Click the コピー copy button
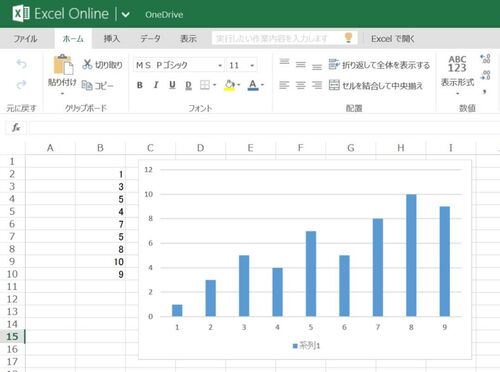500x372 pixels. (x=98, y=86)
